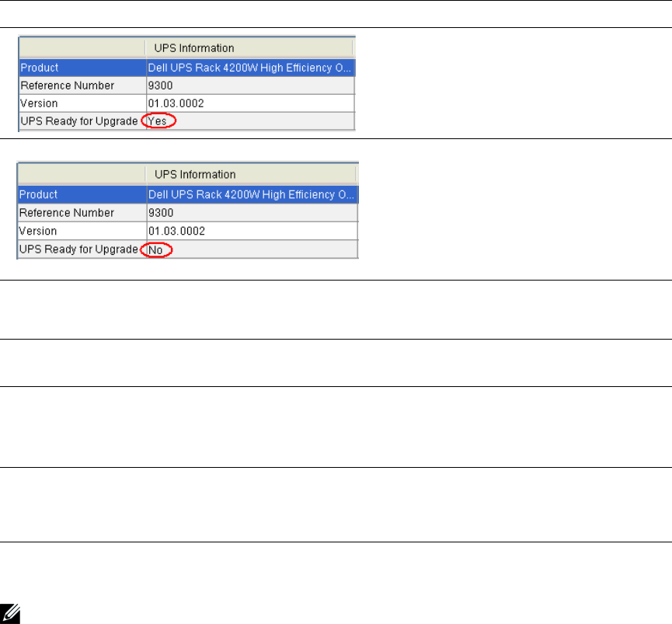This screenshot has width=672, height=624.
Task: Click the UPS Information header in the upper table
Action: pos(194,48)
